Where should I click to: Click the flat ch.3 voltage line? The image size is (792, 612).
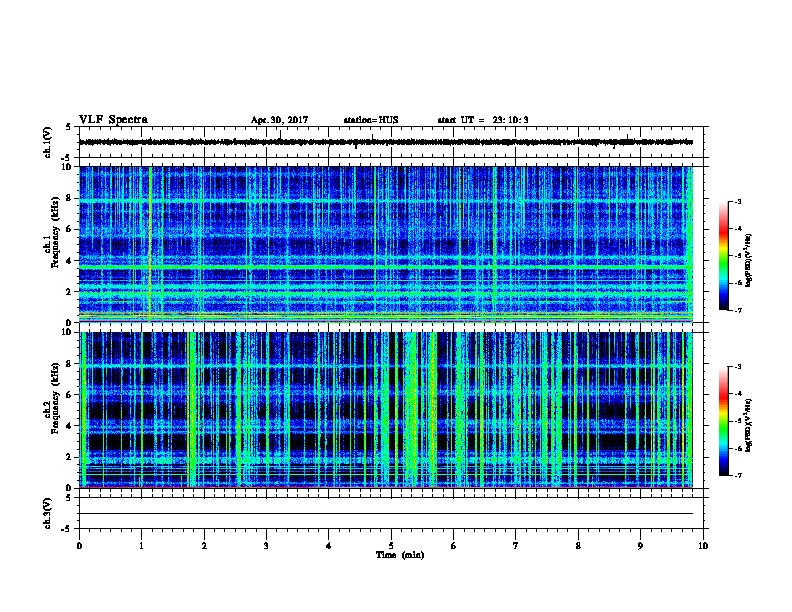click(x=386, y=514)
